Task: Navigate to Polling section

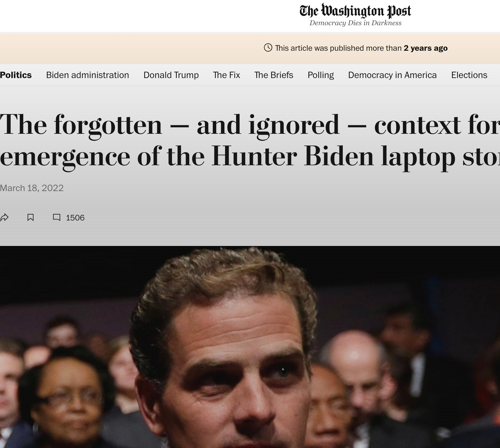Action: click(321, 75)
